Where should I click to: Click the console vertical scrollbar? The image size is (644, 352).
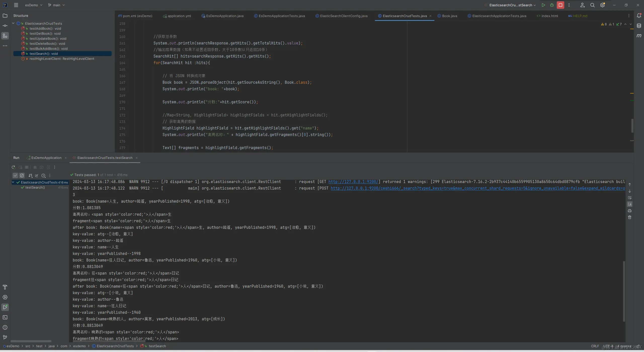point(624,291)
